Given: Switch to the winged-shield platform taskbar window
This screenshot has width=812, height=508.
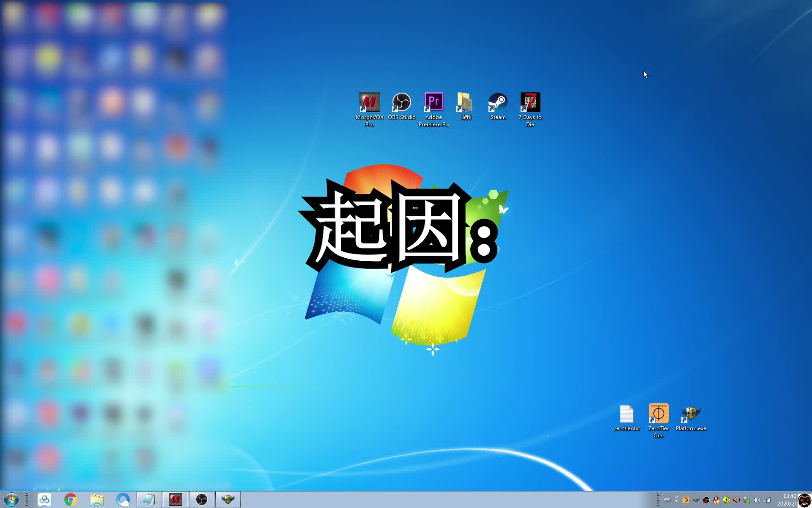Looking at the screenshot, I should [x=228, y=500].
